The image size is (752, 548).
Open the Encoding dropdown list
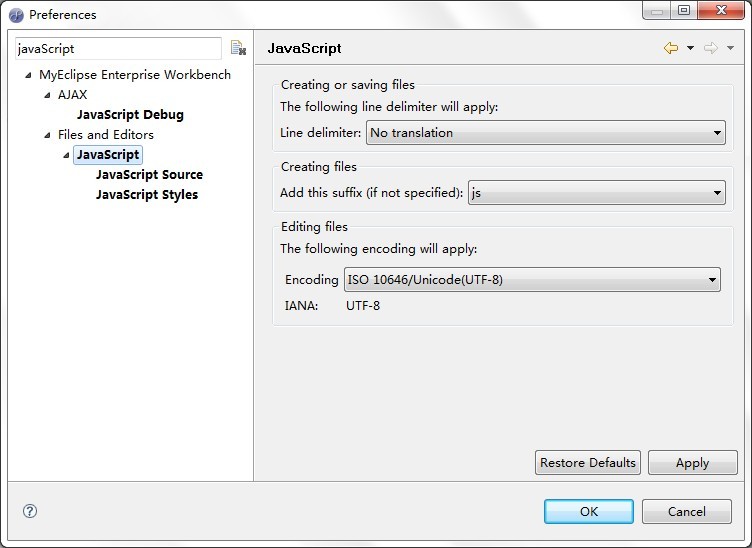[532, 280]
